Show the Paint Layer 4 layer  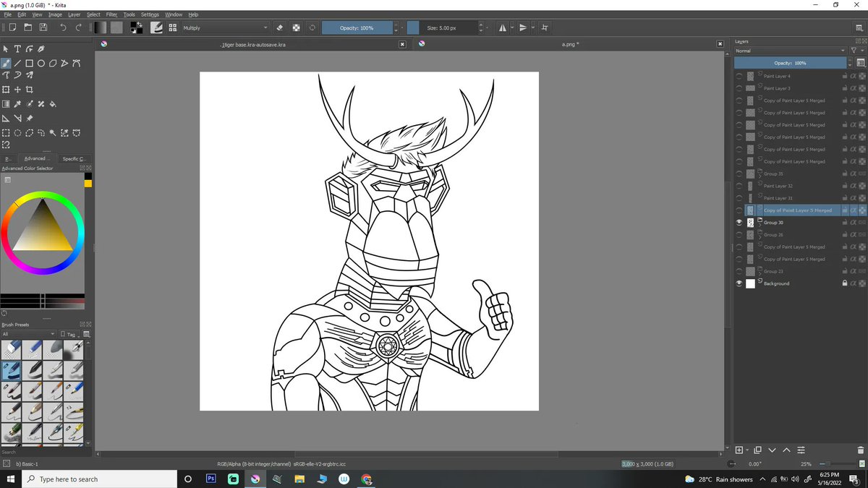pyautogui.click(x=739, y=76)
